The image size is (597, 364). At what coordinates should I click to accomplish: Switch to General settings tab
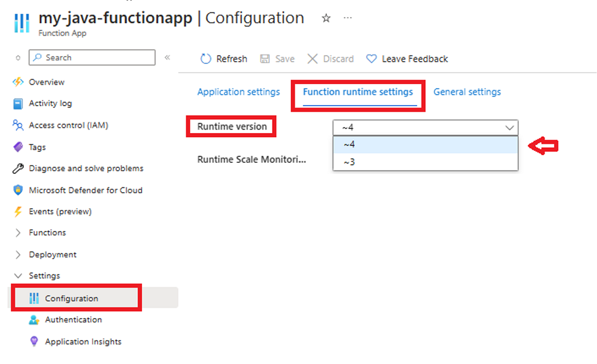click(467, 92)
